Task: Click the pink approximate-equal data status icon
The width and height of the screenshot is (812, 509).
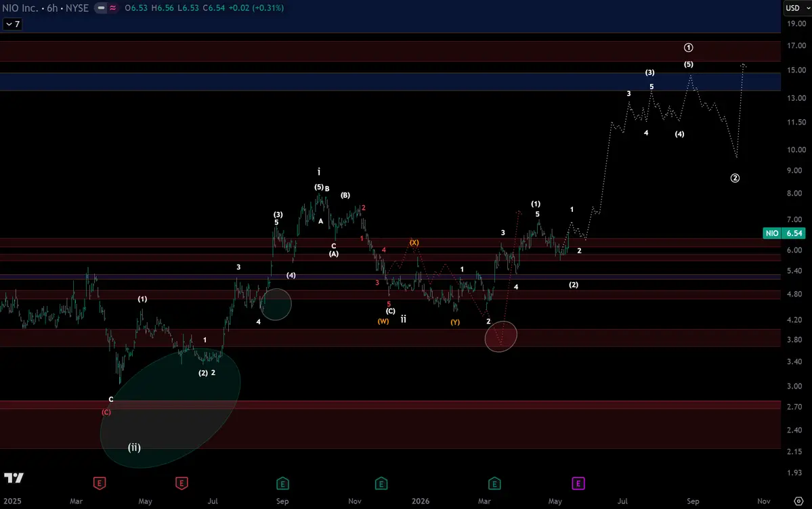Action: tap(113, 7)
